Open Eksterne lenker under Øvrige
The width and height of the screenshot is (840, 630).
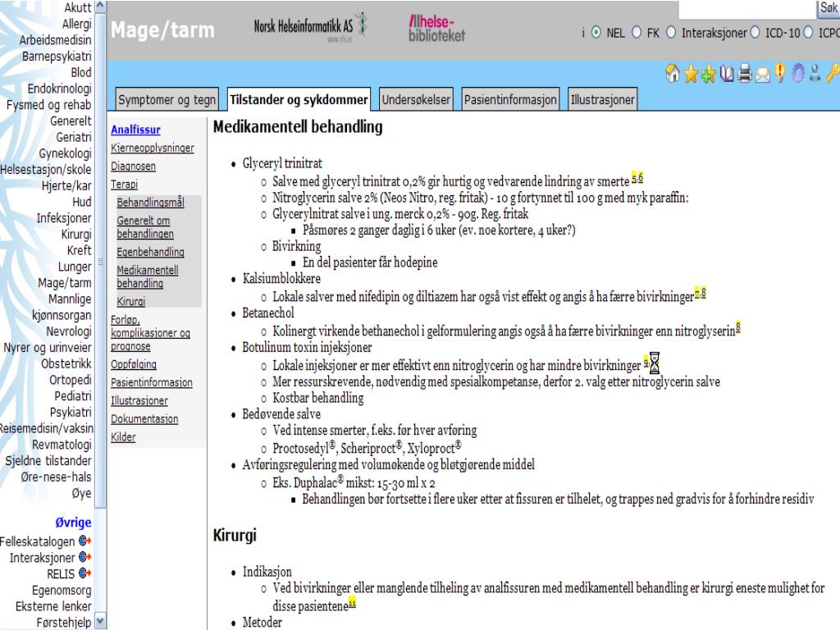[x=53, y=606]
